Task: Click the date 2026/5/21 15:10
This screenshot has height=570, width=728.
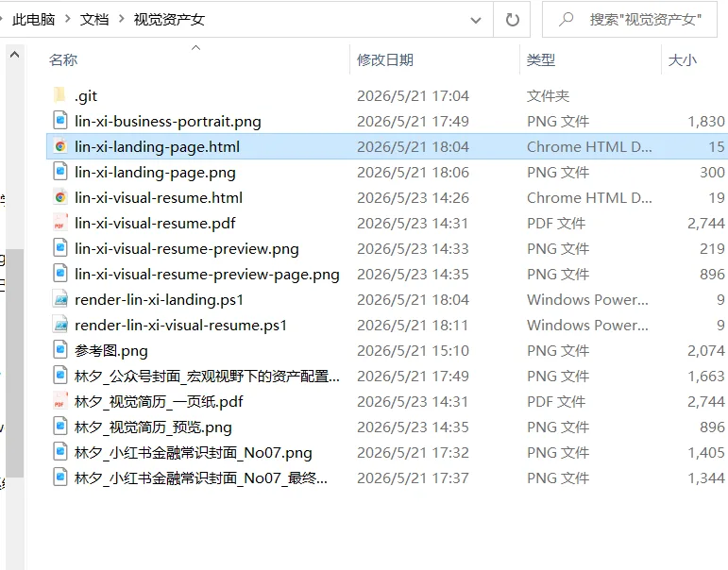Action: click(413, 351)
